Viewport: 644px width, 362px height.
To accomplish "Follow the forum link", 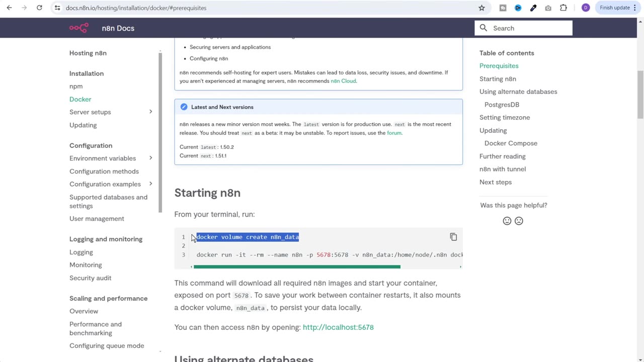I will pos(394,133).
